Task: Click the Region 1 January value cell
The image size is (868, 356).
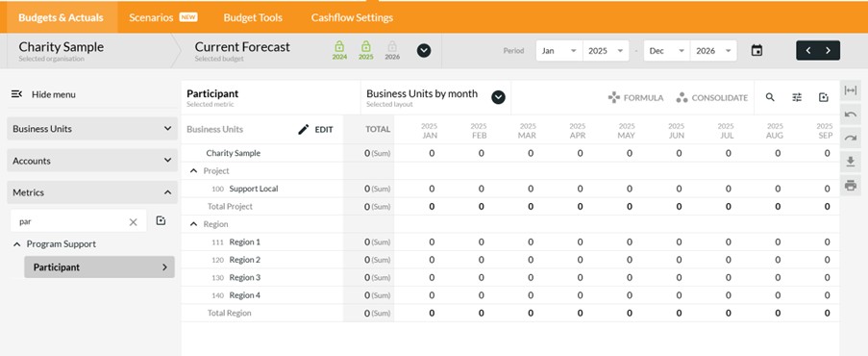Action: 432,242
